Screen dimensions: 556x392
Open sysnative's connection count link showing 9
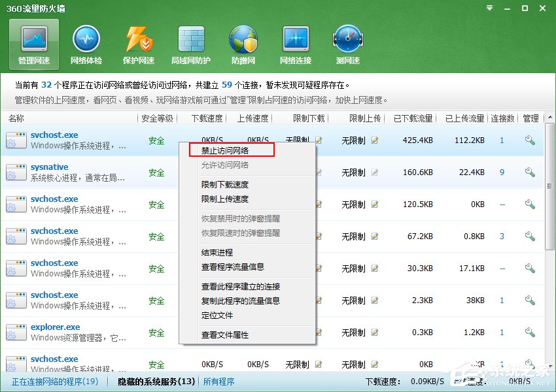pos(503,172)
